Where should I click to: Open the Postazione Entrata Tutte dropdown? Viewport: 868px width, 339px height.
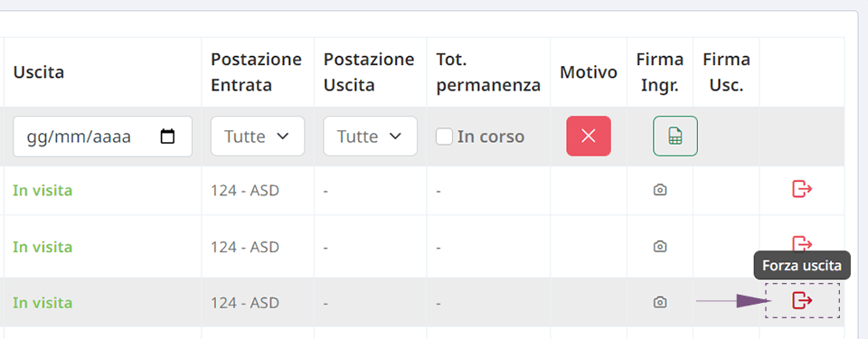(258, 136)
